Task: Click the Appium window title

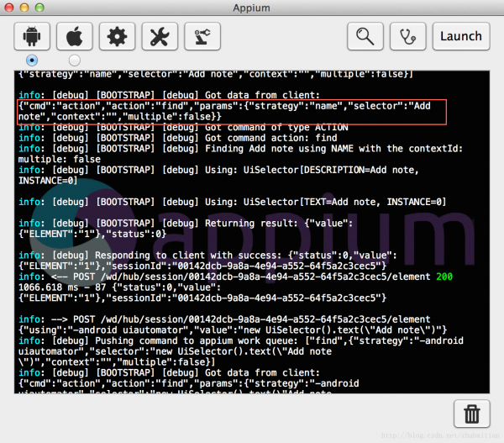Action: (x=252, y=8)
